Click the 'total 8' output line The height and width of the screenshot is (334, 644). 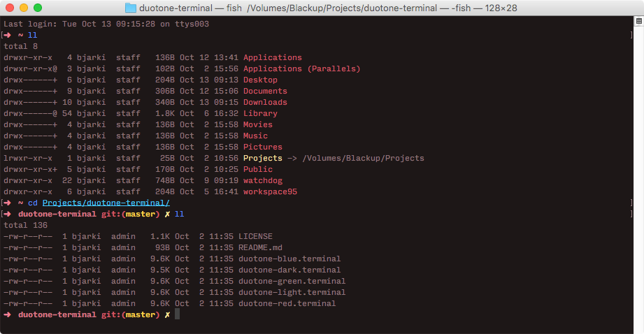pyautogui.click(x=20, y=46)
